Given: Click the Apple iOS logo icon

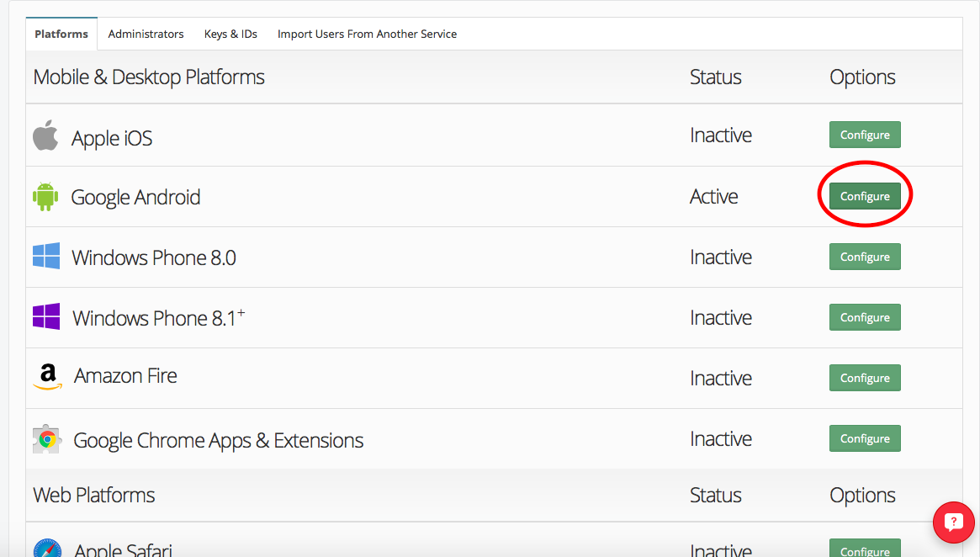Looking at the screenshot, I should (45, 135).
